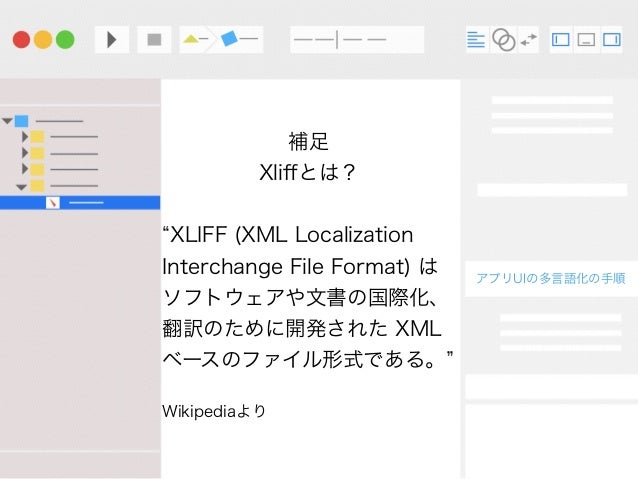
Task: Toggle the right utilities panel
Action: pos(612,40)
